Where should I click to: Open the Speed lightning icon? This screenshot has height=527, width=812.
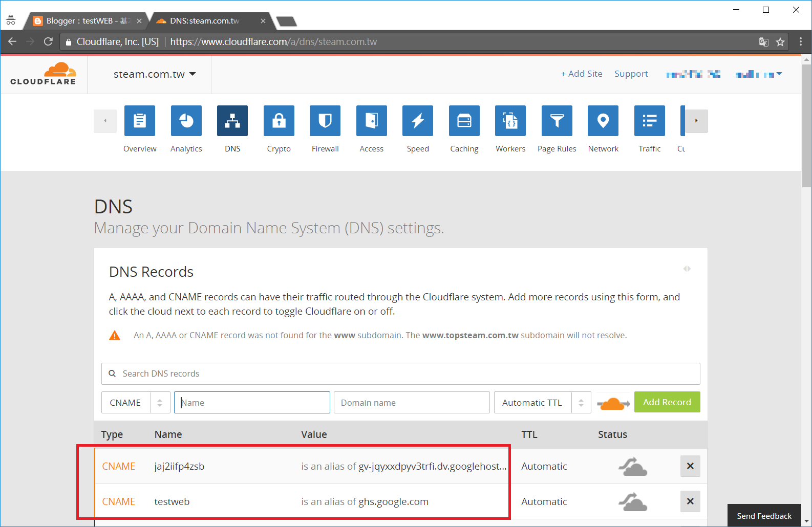[418, 121]
